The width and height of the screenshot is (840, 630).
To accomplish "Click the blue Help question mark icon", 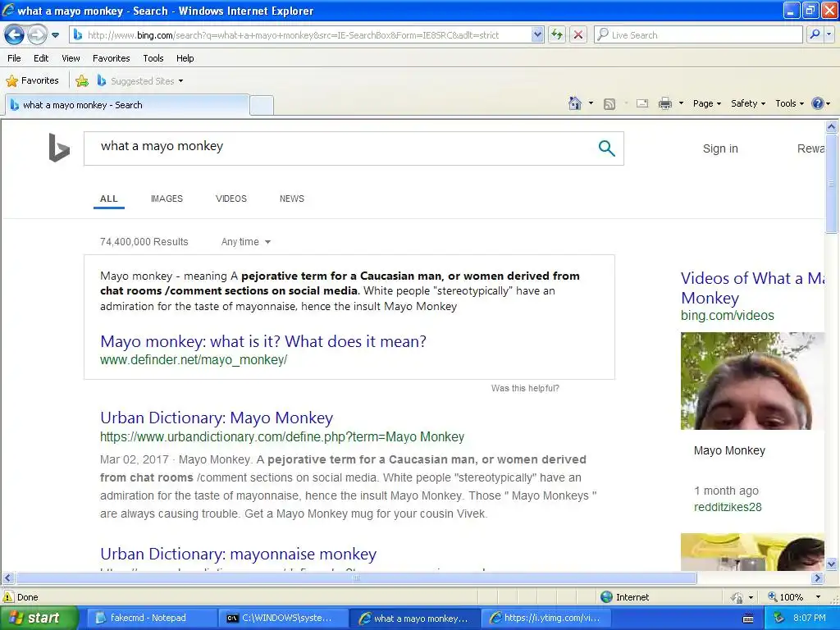I will coord(818,103).
